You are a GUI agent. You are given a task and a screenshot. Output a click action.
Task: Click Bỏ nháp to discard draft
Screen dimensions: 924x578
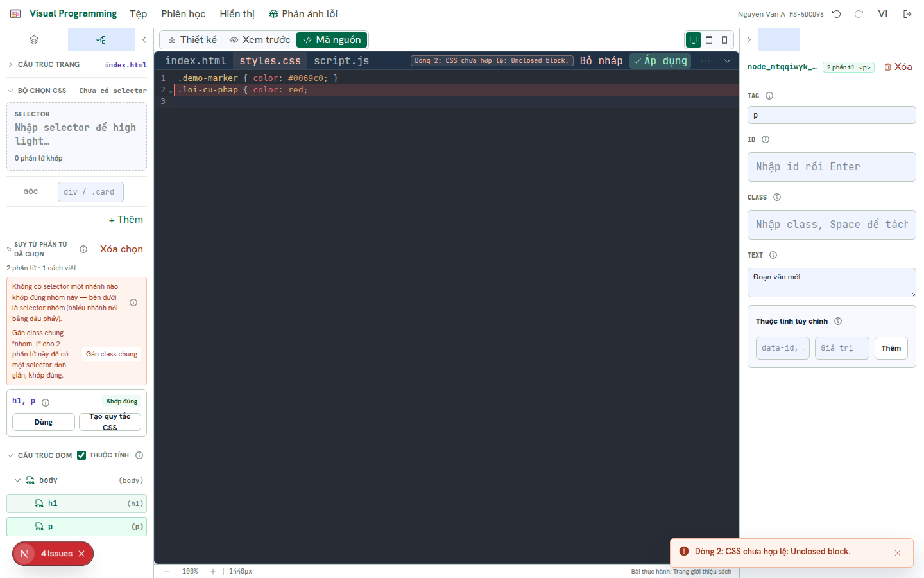click(601, 61)
